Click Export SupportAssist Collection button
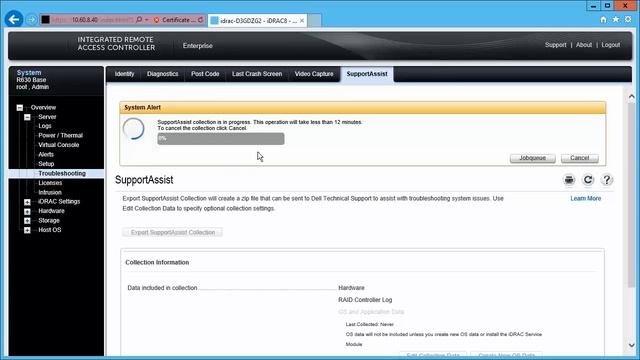640x360 pixels. [x=173, y=232]
